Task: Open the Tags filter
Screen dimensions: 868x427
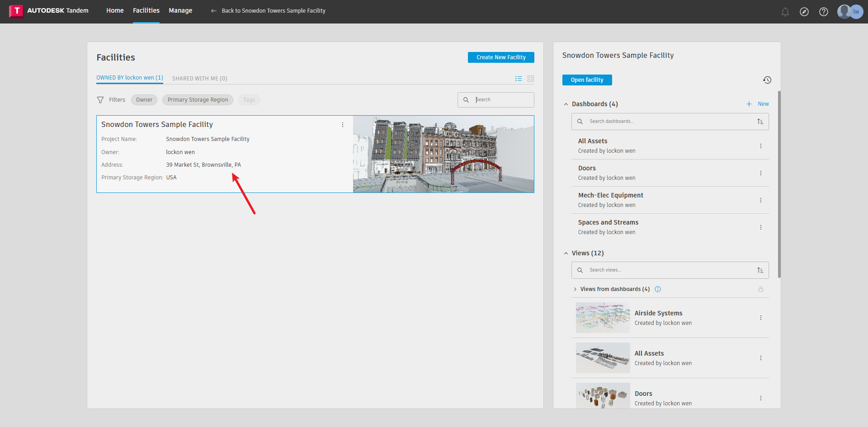Action: [249, 100]
